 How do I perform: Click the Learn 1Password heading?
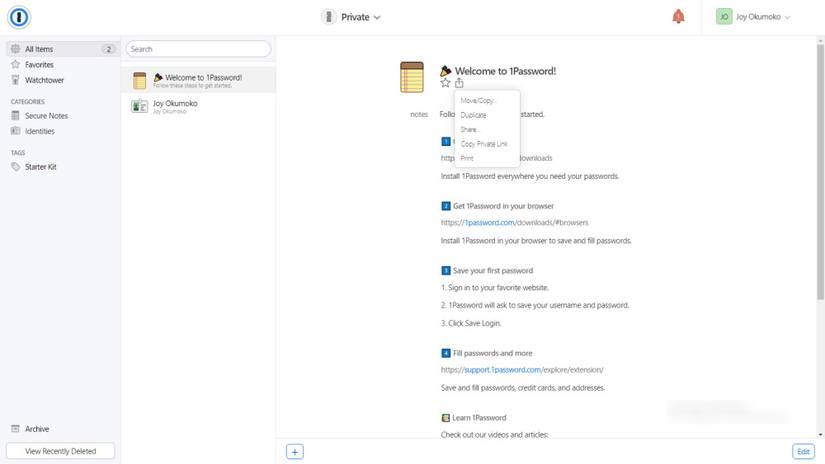point(479,418)
